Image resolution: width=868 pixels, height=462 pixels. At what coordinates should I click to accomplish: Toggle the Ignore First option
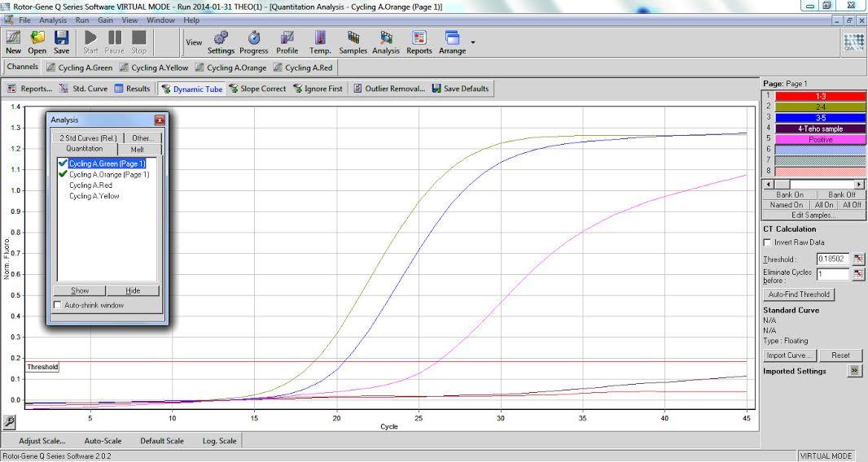click(x=318, y=89)
